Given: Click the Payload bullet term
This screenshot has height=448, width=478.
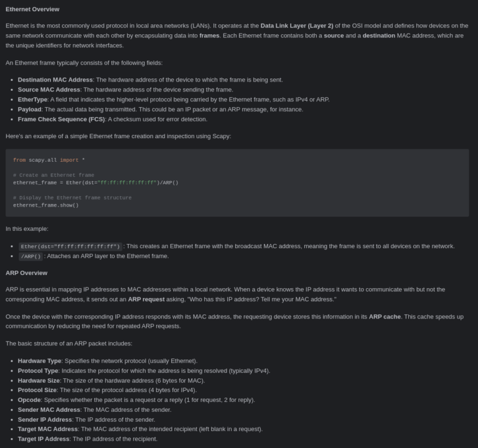Looking at the screenshot, I should 29,110.
